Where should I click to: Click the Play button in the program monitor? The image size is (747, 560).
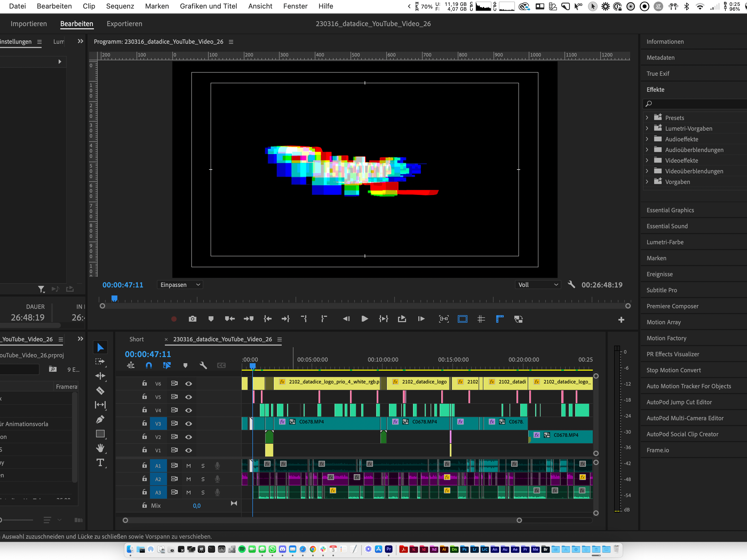(364, 319)
